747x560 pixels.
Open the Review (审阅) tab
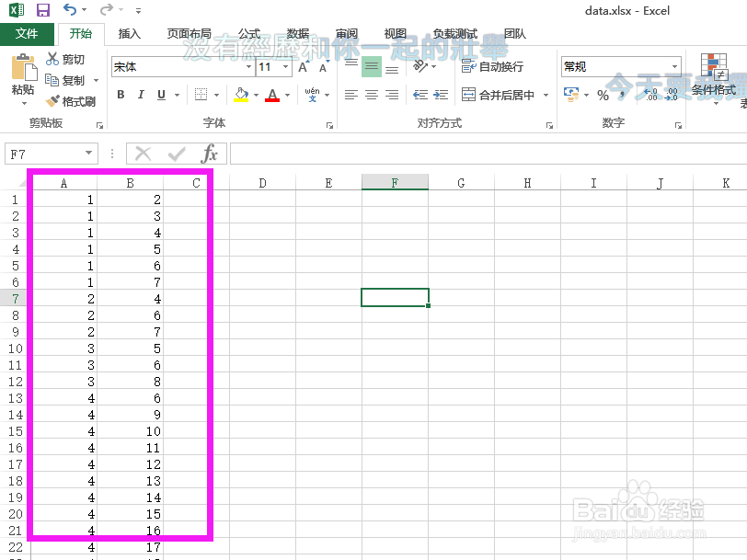347,34
